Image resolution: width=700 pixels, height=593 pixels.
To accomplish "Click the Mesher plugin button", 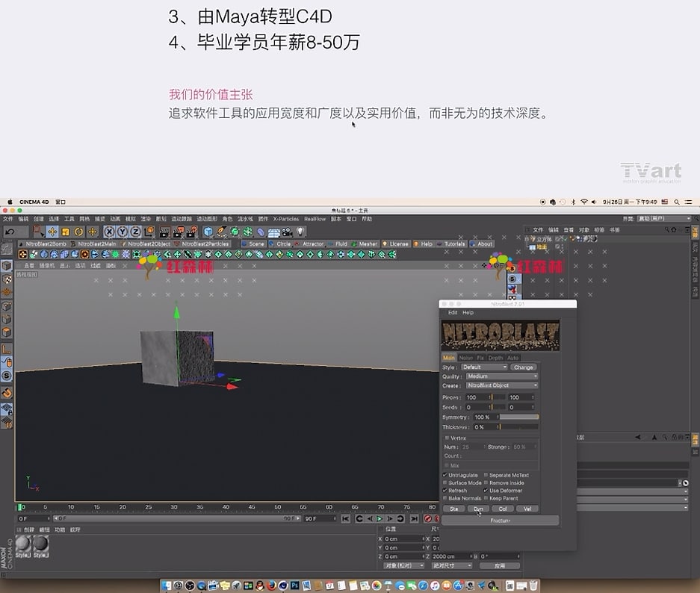I will click(x=365, y=244).
